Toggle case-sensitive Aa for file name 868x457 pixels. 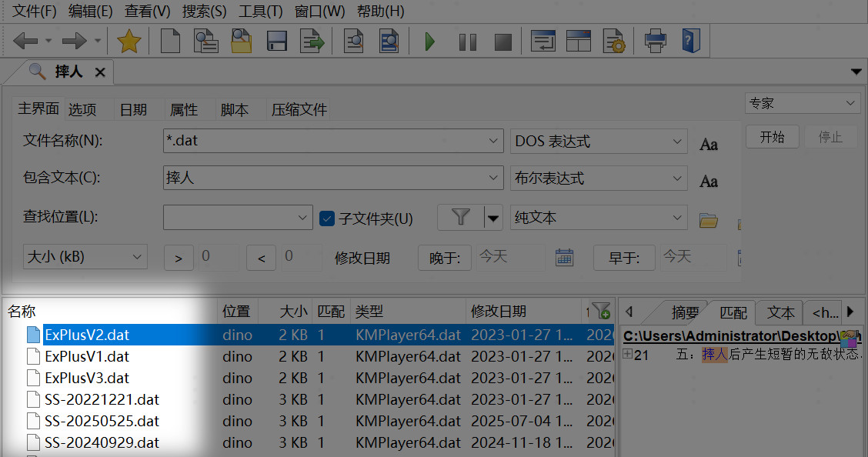709,144
